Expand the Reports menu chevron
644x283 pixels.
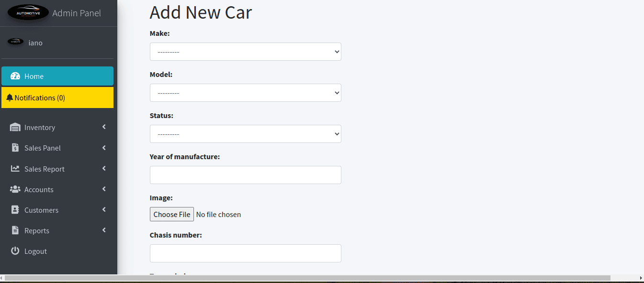[104, 230]
